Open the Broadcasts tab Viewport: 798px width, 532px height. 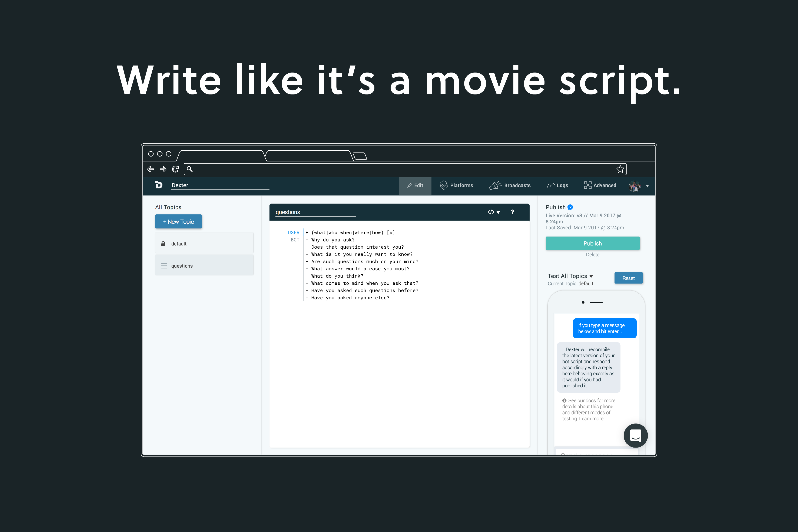pyautogui.click(x=510, y=185)
